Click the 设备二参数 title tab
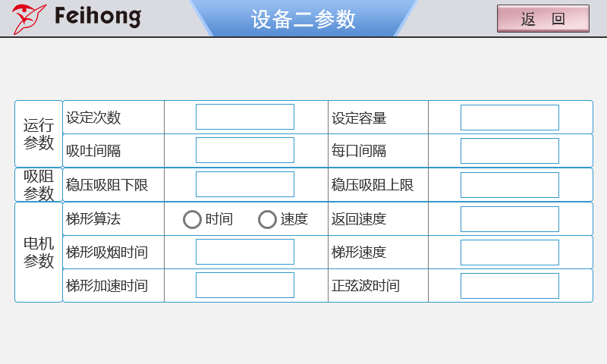607x364 pixels. click(x=303, y=19)
